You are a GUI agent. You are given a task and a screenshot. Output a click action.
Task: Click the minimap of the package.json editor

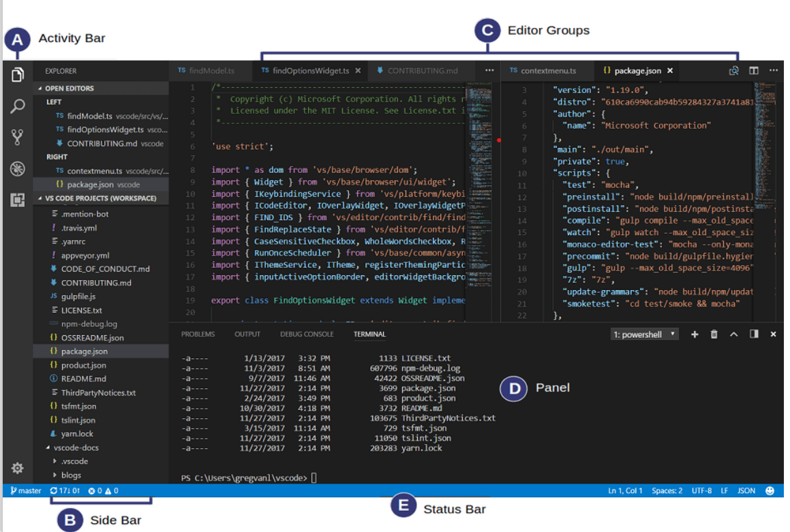point(766,202)
